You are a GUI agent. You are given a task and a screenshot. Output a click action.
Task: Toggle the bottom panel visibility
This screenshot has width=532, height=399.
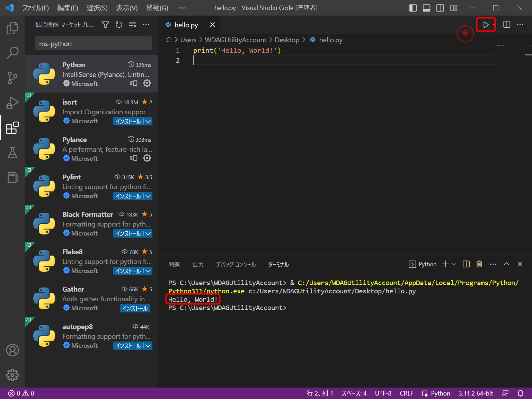[427, 8]
